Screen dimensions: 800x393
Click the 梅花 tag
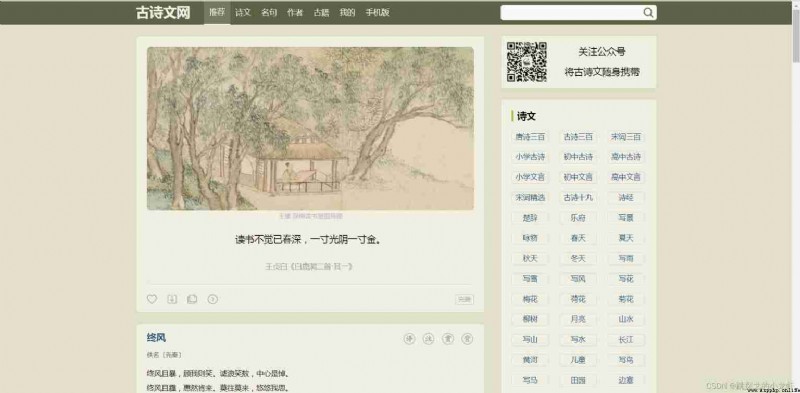click(530, 299)
